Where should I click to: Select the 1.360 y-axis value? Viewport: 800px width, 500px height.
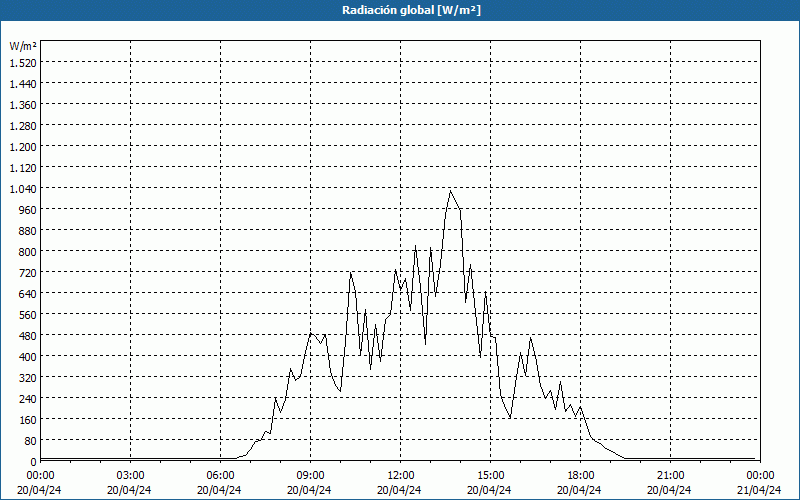point(23,105)
